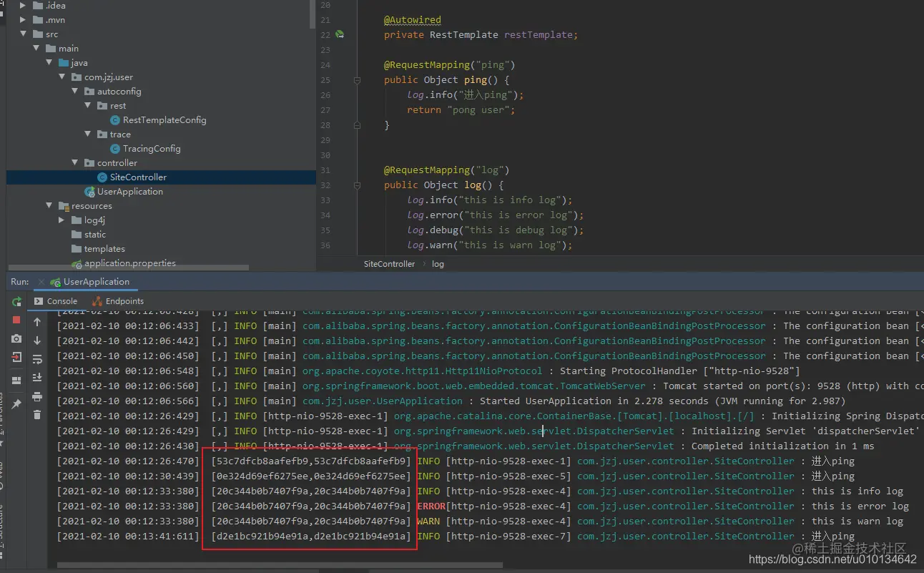The width and height of the screenshot is (924, 573).
Task: Open SiteController link on error log line
Action: pos(685,506)
